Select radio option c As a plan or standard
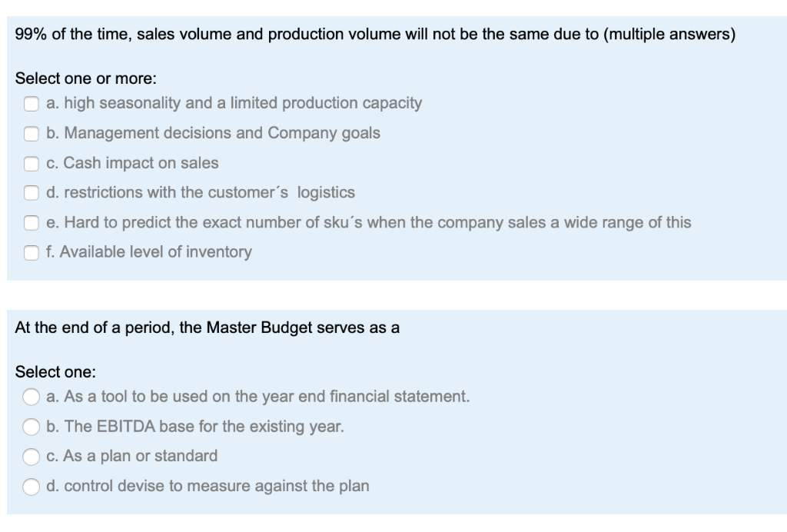Screen dimensions: 787x532 (31, 456)
